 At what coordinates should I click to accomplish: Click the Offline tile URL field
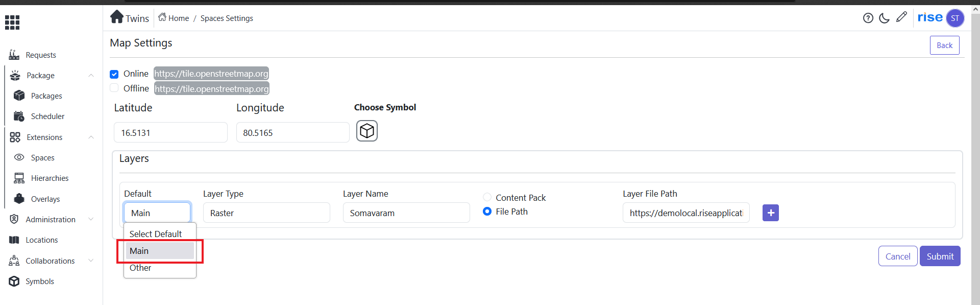[x=212, y=89]
